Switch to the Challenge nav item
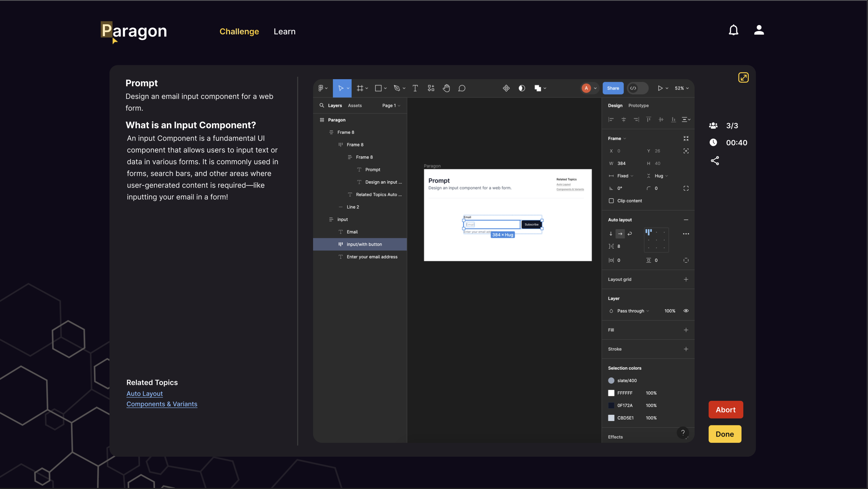 click(239, 32)
